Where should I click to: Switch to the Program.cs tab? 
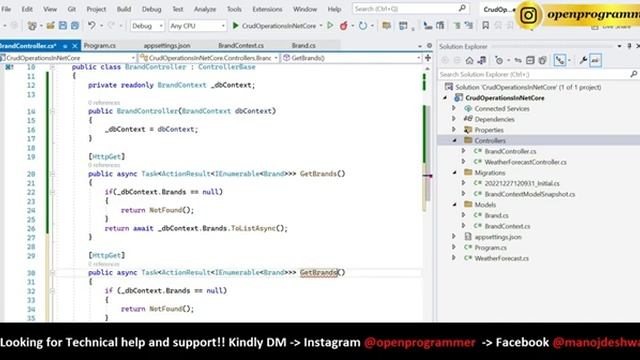[x=100, y=45]
